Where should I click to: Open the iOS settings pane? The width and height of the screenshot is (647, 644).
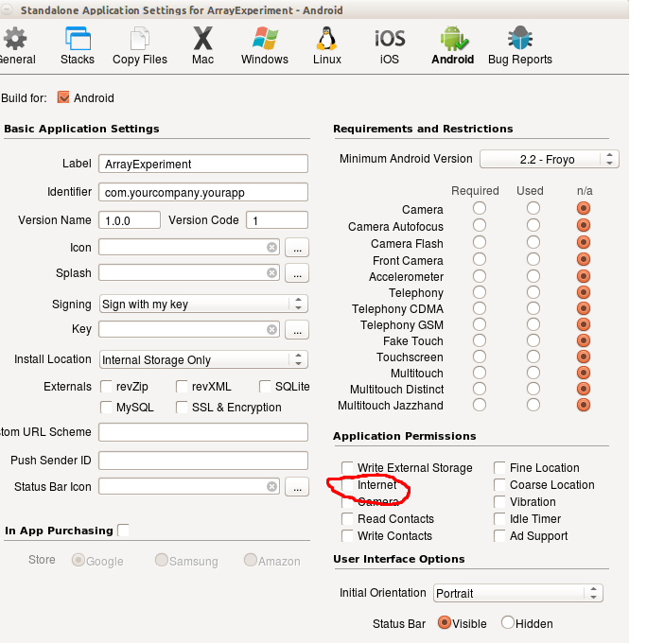tap(390, 44)
